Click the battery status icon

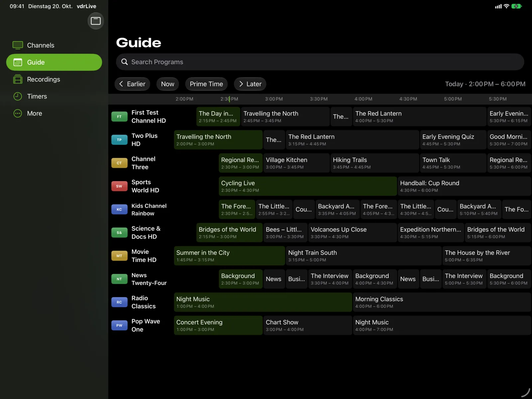click(516, 6)
